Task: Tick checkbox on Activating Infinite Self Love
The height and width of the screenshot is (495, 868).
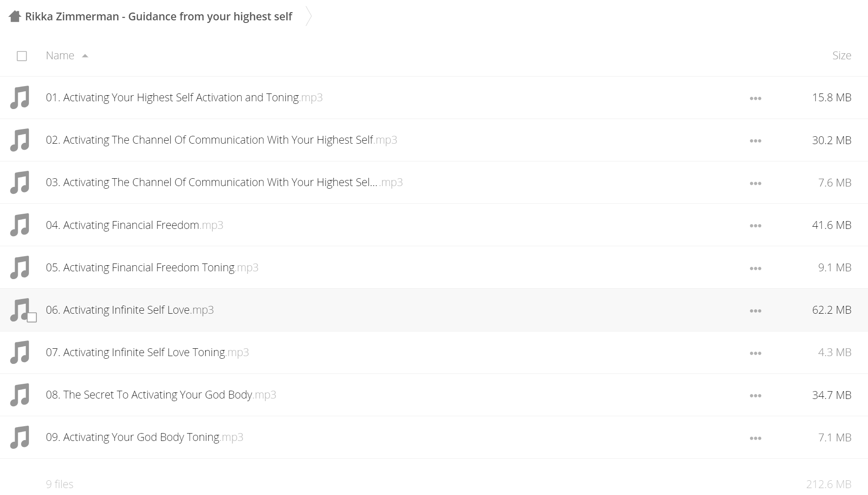Action: [x=32, y=318]
